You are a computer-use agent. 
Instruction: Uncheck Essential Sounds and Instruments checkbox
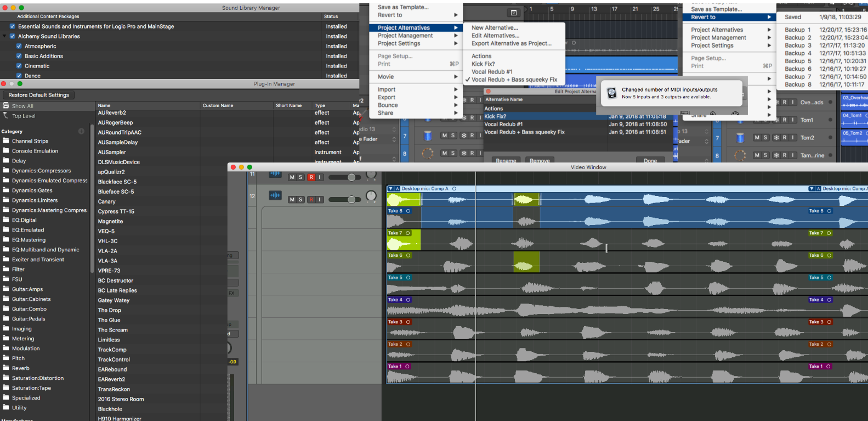coord(13,26)
